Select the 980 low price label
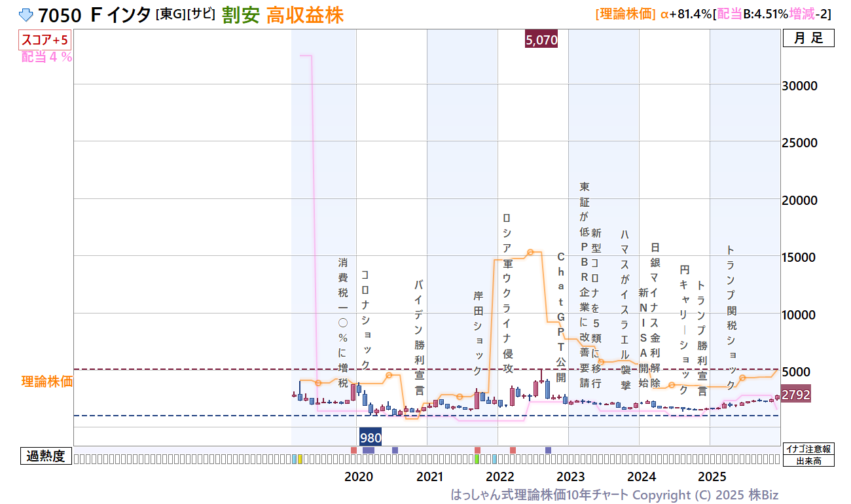 coord(371,438)
